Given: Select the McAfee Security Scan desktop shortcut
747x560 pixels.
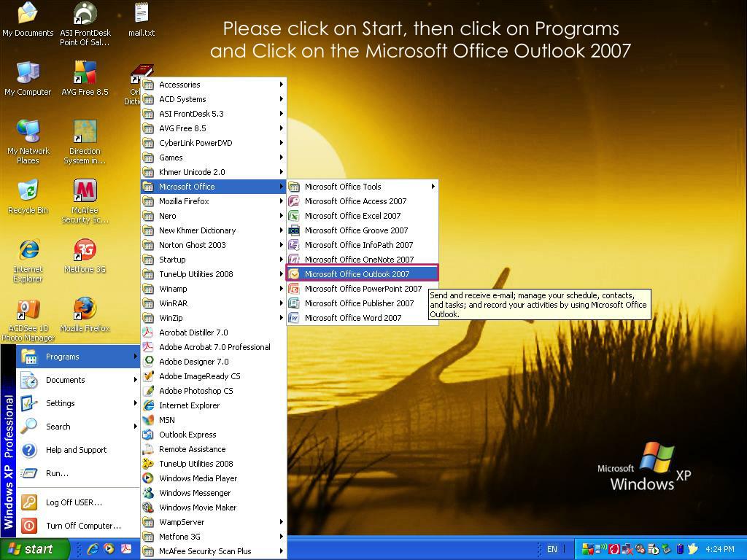Looking at the screenshot, I should tap(85, 201).
